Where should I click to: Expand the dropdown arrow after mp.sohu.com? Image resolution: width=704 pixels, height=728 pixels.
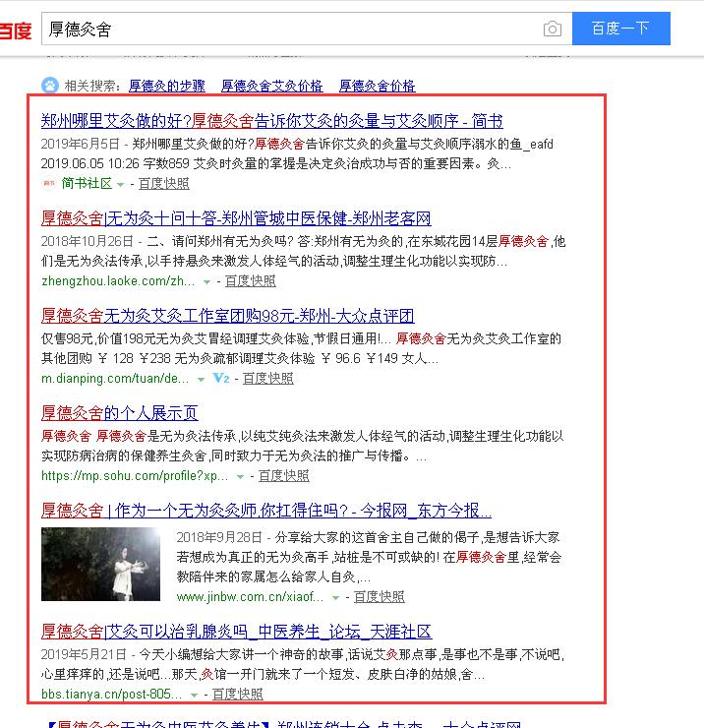click(241, 476)
